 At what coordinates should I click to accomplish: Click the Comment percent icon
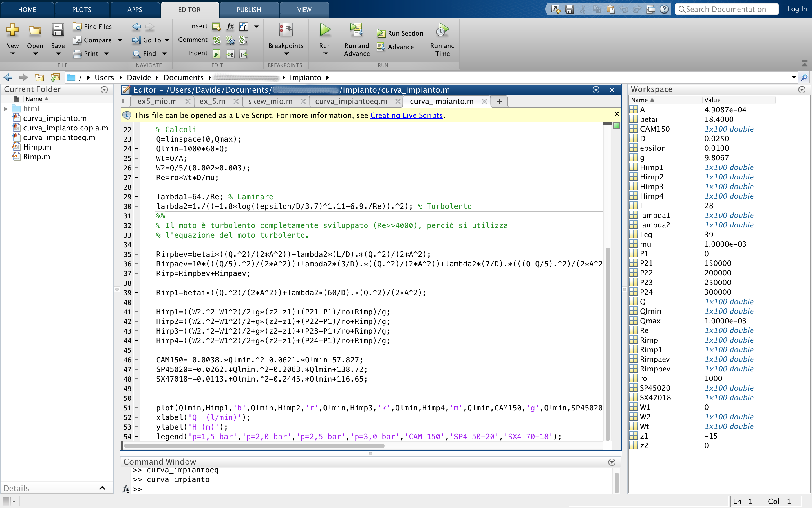217,40
